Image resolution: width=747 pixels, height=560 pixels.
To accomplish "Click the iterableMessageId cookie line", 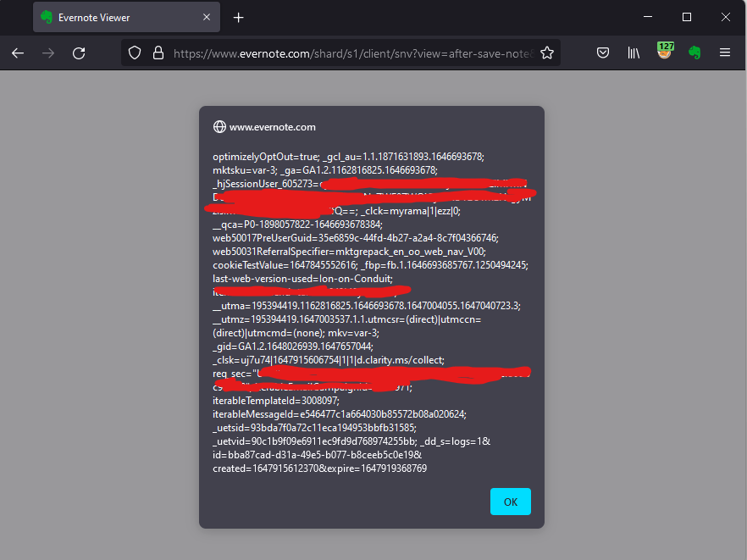I will [x=339, y=414].
